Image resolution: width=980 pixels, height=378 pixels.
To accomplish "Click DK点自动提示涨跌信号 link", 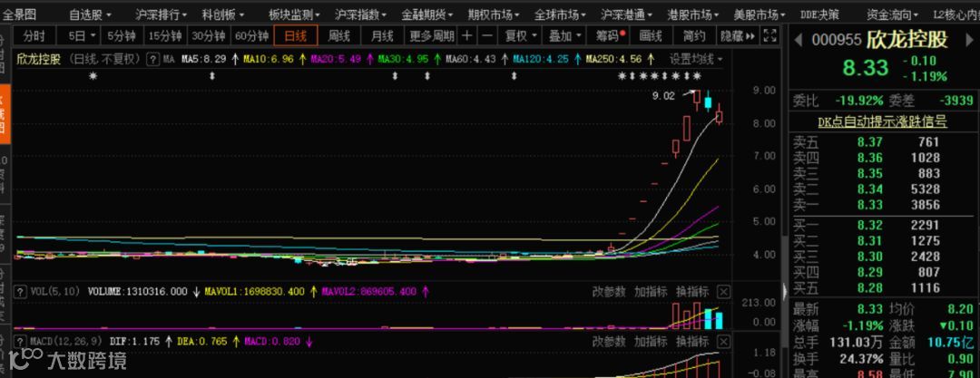I will pos(883,121).
